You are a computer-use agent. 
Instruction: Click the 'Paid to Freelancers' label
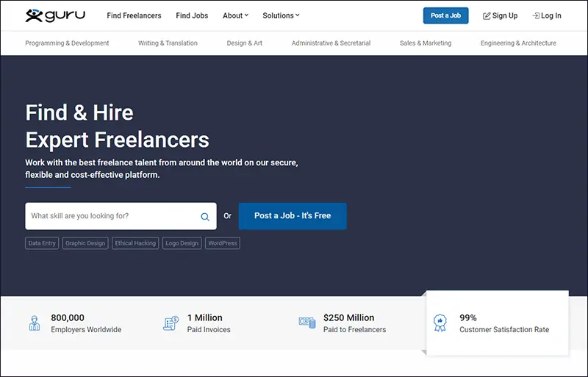pyautogui.click(x=355, y=330)
